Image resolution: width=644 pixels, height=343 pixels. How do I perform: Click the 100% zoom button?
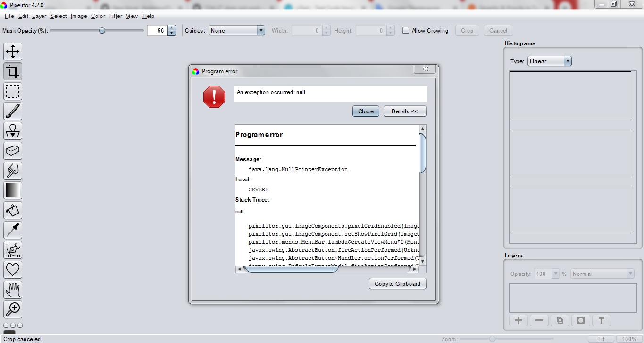tap(629, 339)
